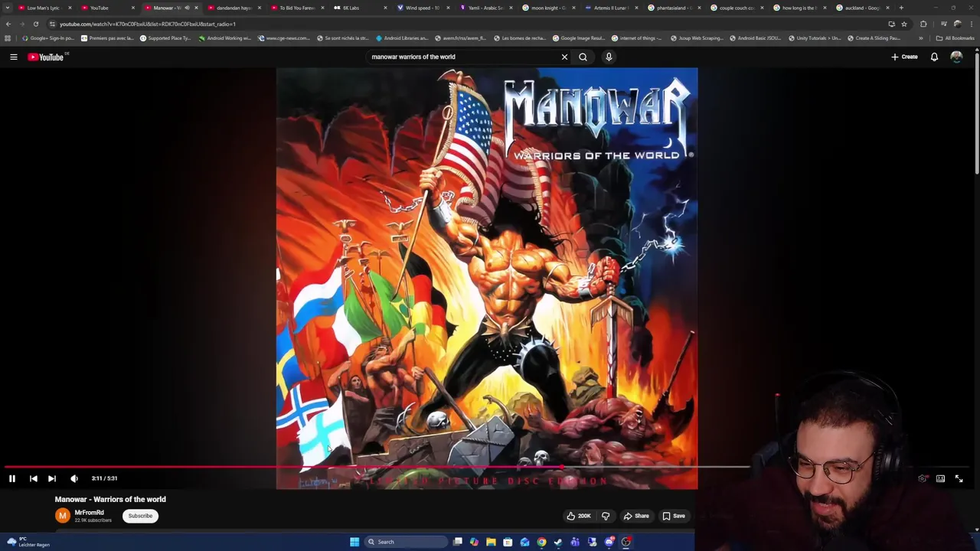Open the Supported Place Ty... bookmark
The image size is (980, 551).
[165, 38]
